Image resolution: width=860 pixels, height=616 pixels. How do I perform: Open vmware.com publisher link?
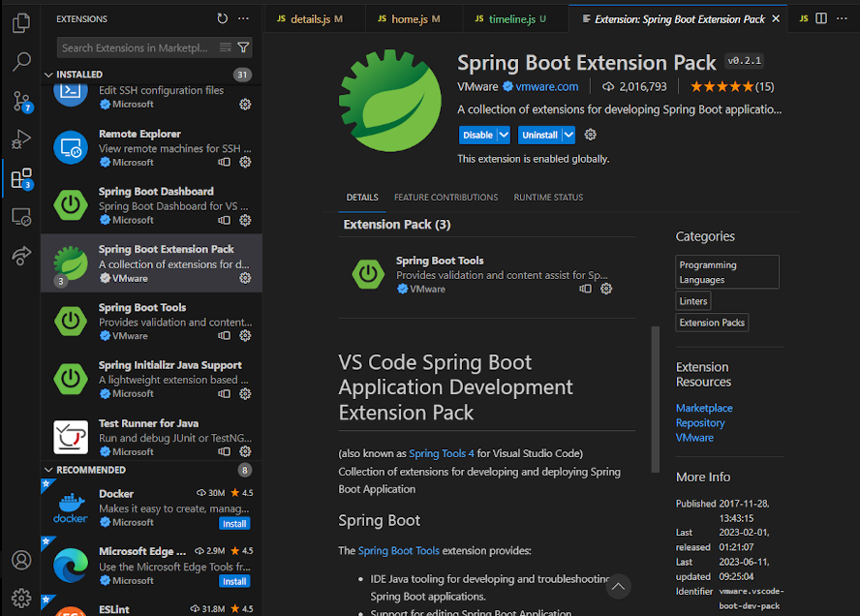click(x=547, y=86)
